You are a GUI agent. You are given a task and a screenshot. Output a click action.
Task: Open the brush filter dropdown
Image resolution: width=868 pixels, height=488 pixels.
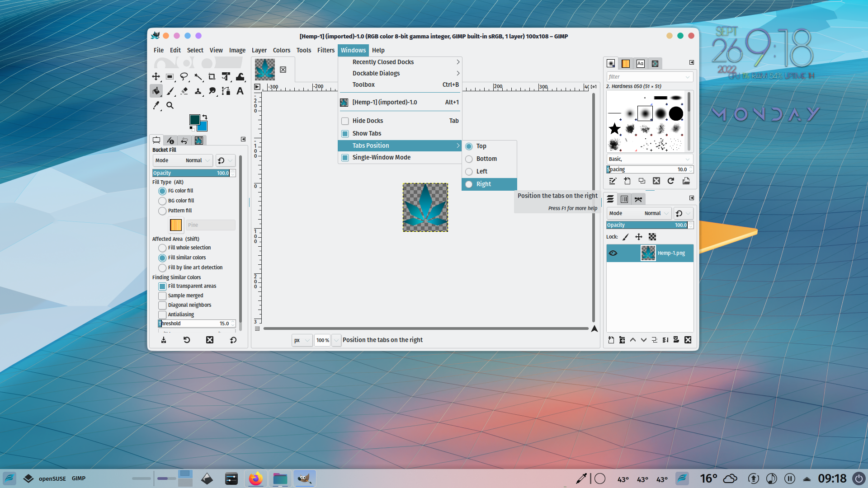(x=688, y=77)
